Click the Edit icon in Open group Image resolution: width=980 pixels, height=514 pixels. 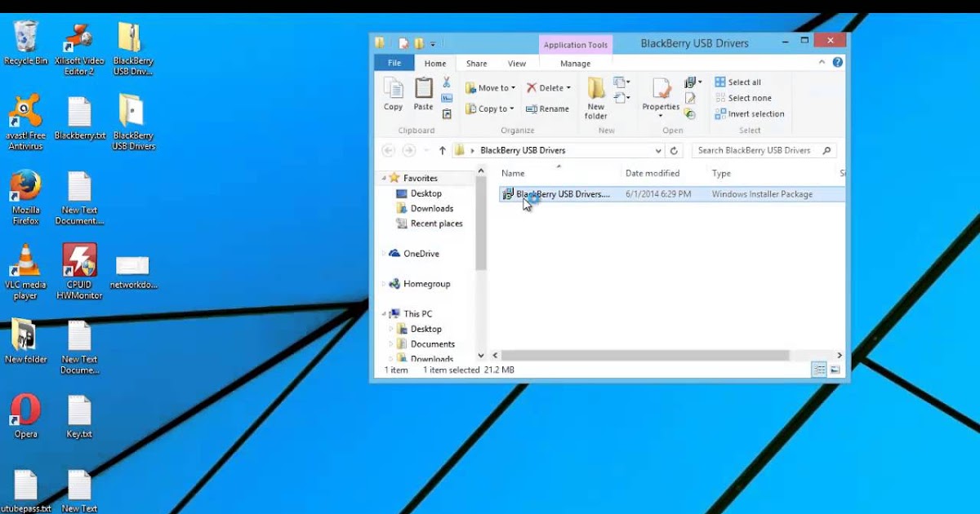pyautogui.click(x=690, y=98)
